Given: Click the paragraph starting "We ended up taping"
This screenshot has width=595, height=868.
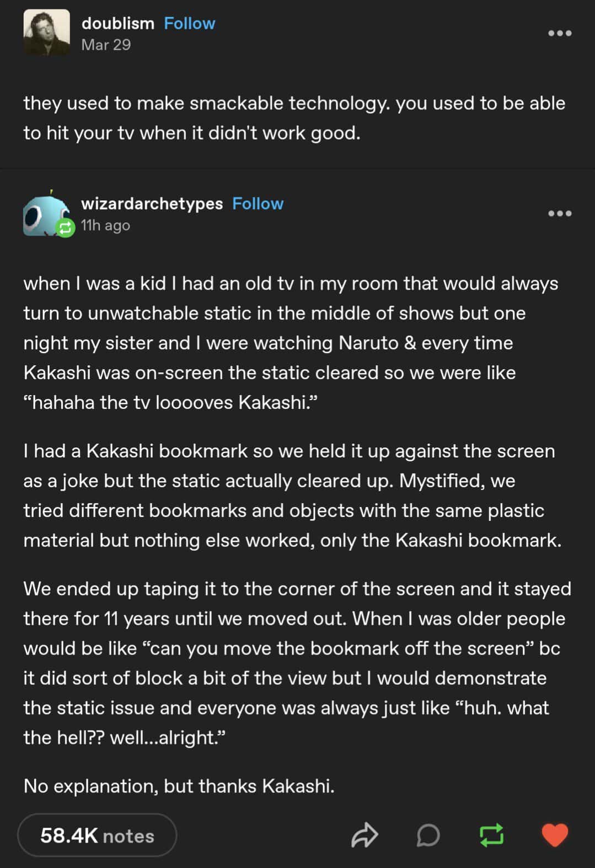Looking at the screenshot, I should [297, 663].
